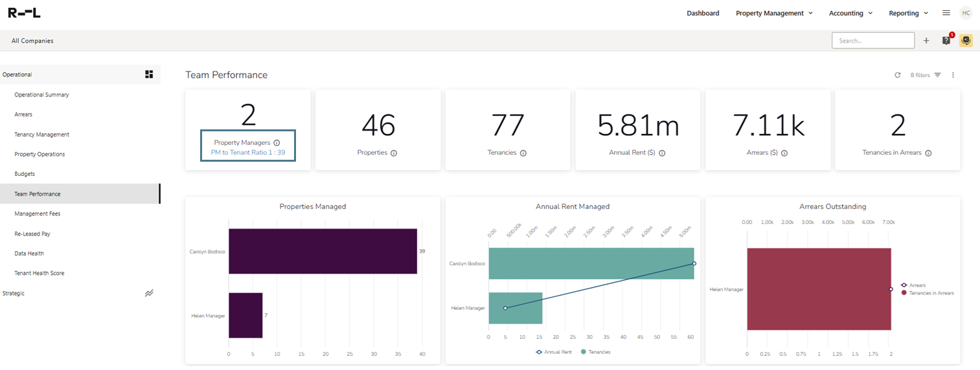Expand the Property Management dropdown
The height and width of the screenshot is (370, 980).
point(774,13)
